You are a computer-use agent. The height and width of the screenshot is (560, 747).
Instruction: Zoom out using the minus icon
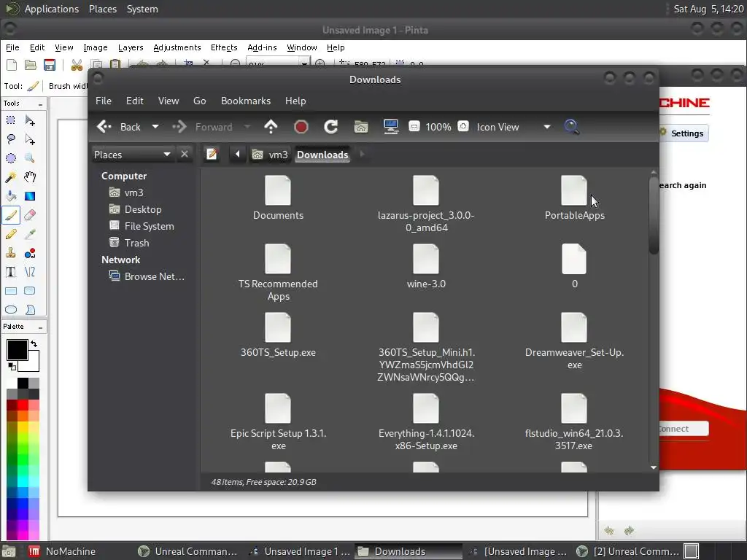[414, 127]
